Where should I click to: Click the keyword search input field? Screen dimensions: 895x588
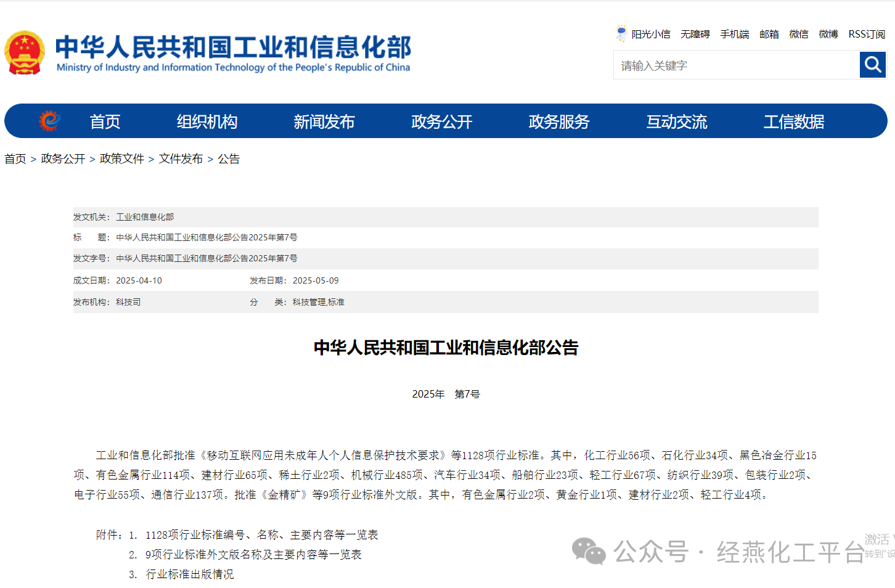[x=736, y=65]
